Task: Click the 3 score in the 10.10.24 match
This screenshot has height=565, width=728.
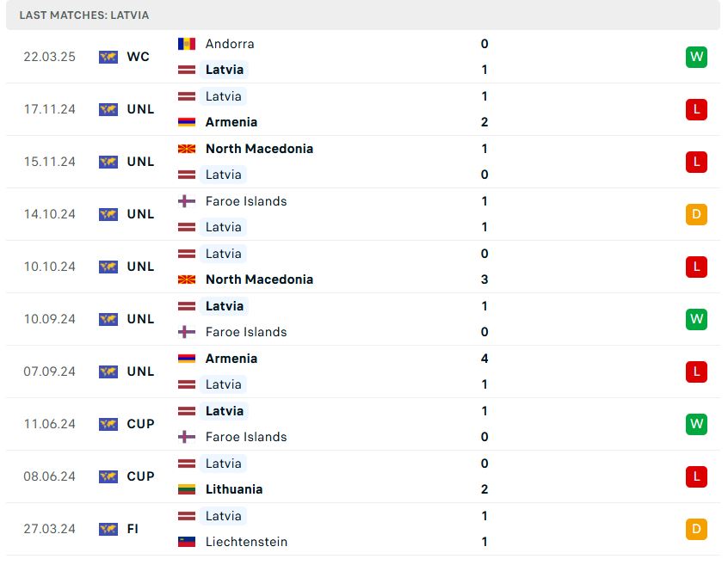Action: (484, 279)
